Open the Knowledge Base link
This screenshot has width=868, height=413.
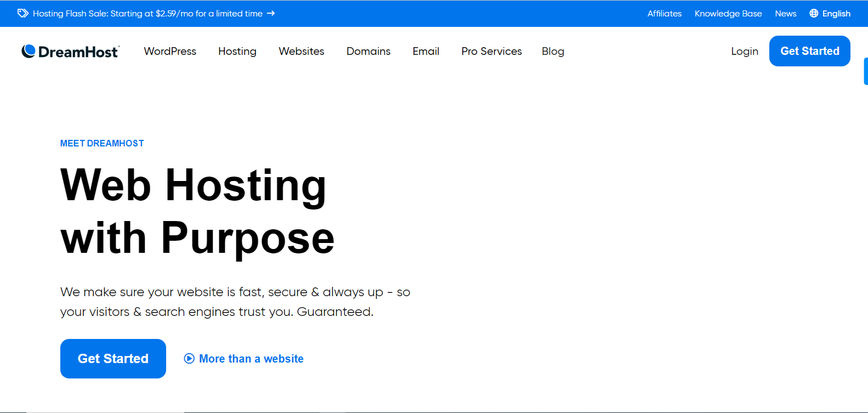(x=728, y=13)
